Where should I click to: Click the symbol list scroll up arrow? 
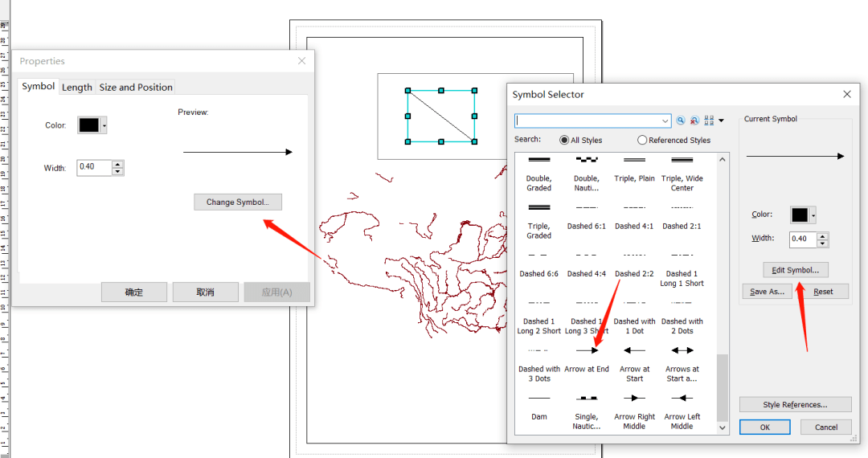pyautogui.click(x=722, y=159)
